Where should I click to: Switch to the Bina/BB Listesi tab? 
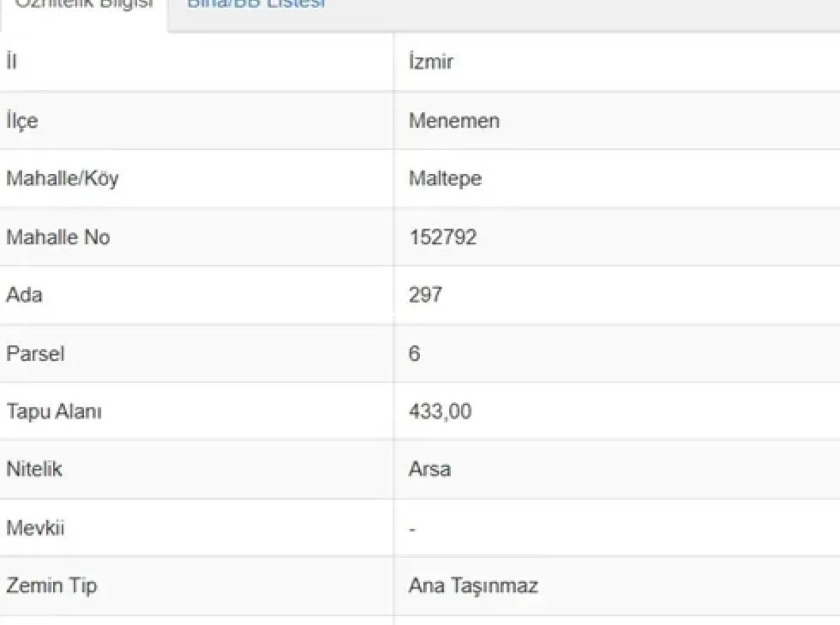point(255,4)
